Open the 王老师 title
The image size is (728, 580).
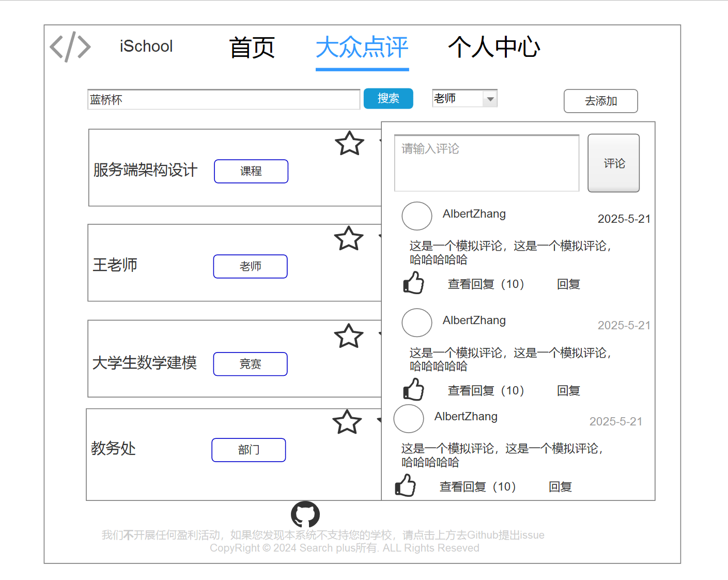click(115, 265)
